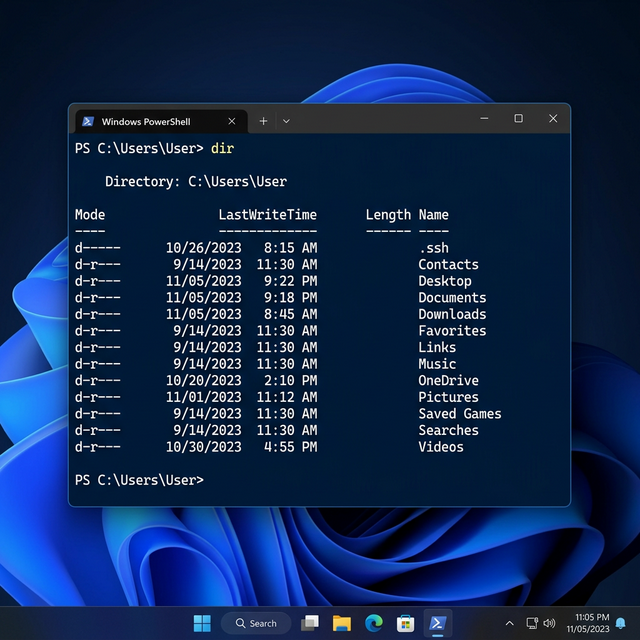Click the '8:45 AM' time in Downloads row
Viewport: 640px width, 640px height.
pyautogui.click(x=290, y=314)
